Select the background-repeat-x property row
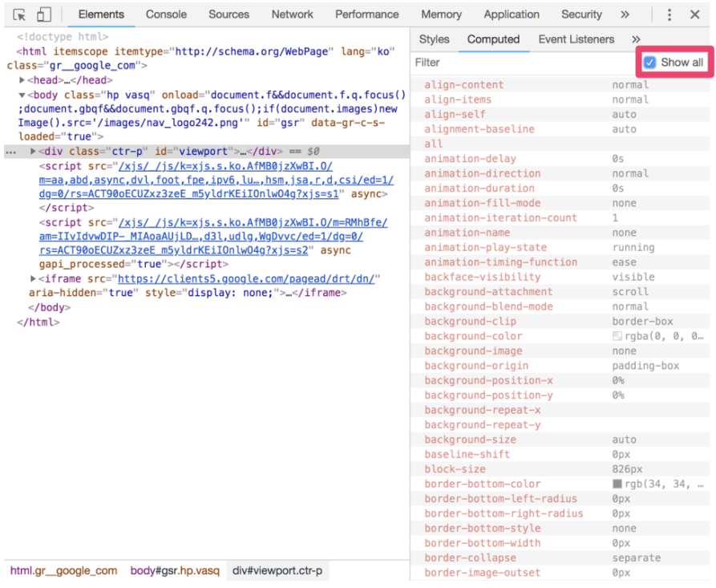 560,410
